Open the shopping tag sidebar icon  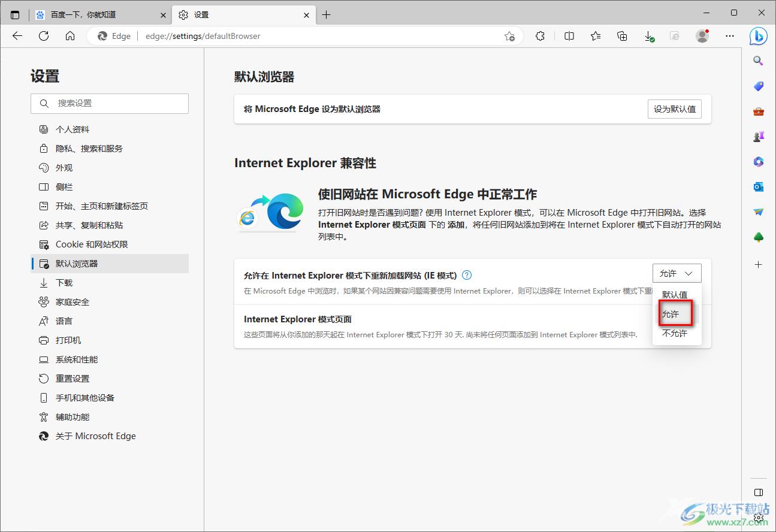click(758, 86)
